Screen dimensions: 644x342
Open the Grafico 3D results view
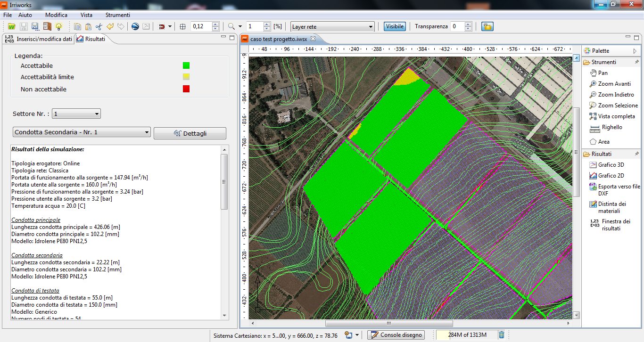611,165
